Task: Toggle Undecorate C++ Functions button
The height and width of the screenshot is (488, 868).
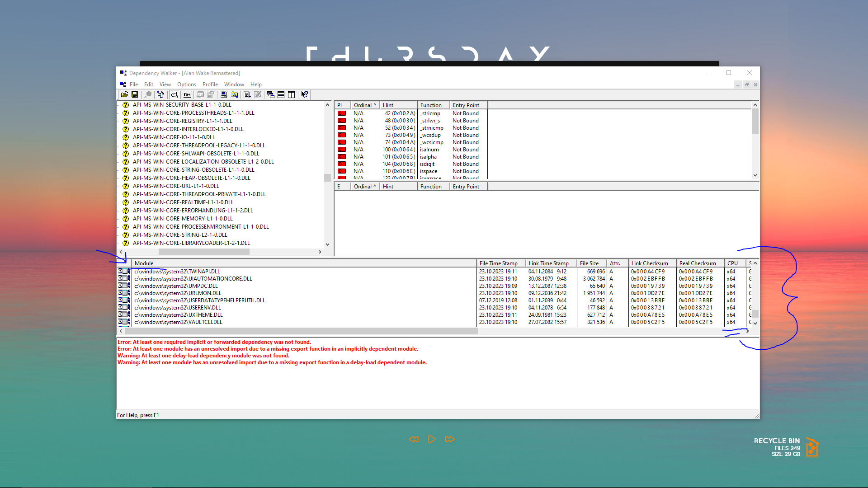Action: pos(187,94)
